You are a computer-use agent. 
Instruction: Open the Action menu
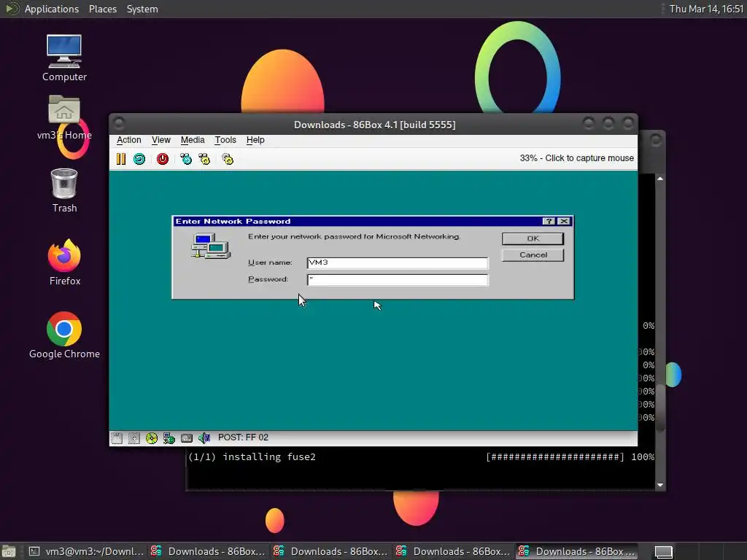128,140
